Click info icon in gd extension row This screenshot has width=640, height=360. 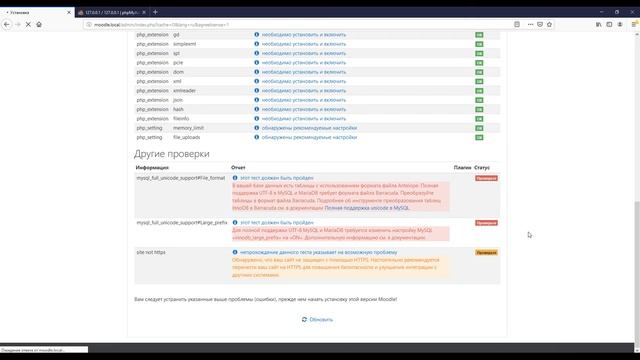coord(257,35)
